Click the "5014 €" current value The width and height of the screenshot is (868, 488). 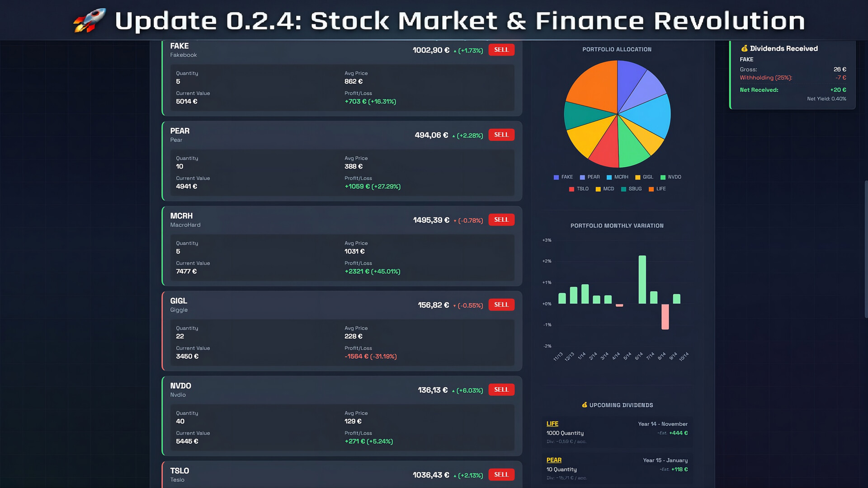pyautogui.click(x=187, y=102)
